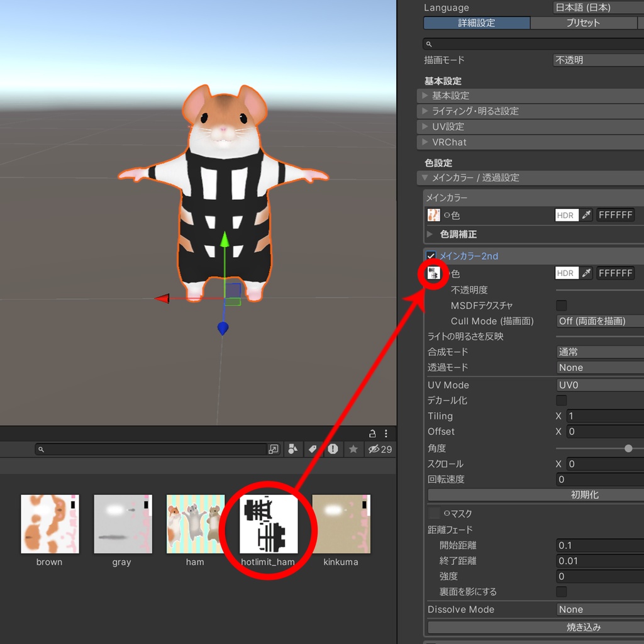Toggle the favorites star icon
Viewport: 644px width, 644px height.
pos(353,449)
